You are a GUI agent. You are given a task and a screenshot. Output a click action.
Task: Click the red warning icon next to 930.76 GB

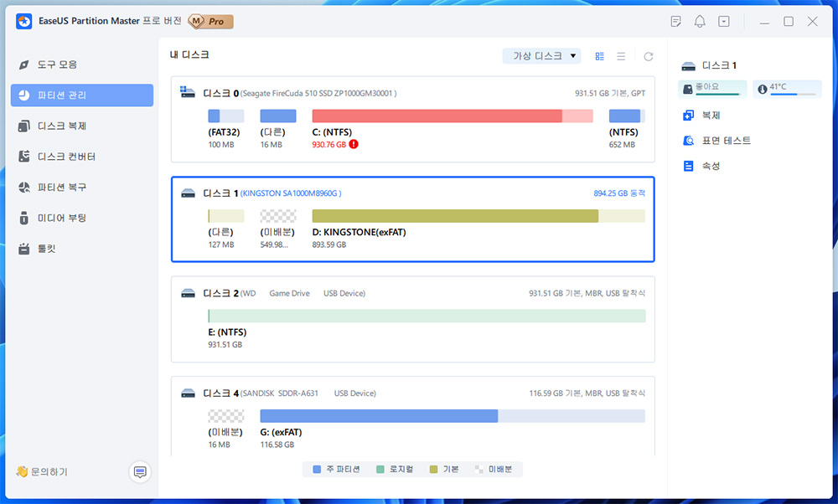[x=354, y=144]
